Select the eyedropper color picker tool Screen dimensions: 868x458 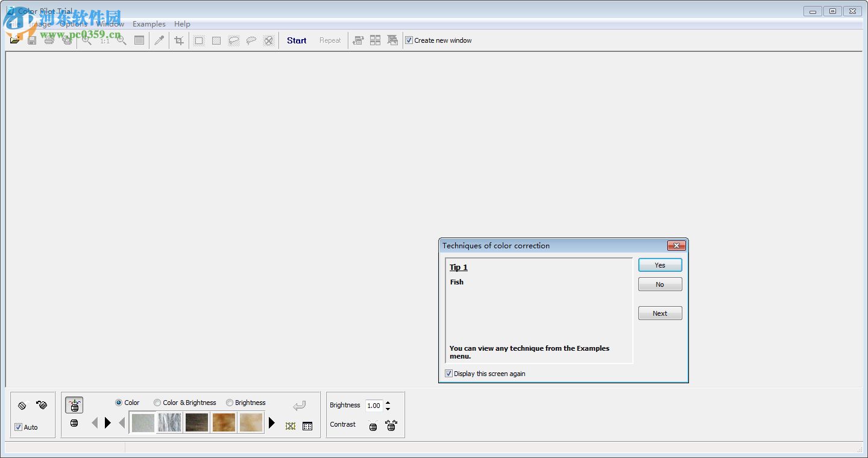[159, 40]
